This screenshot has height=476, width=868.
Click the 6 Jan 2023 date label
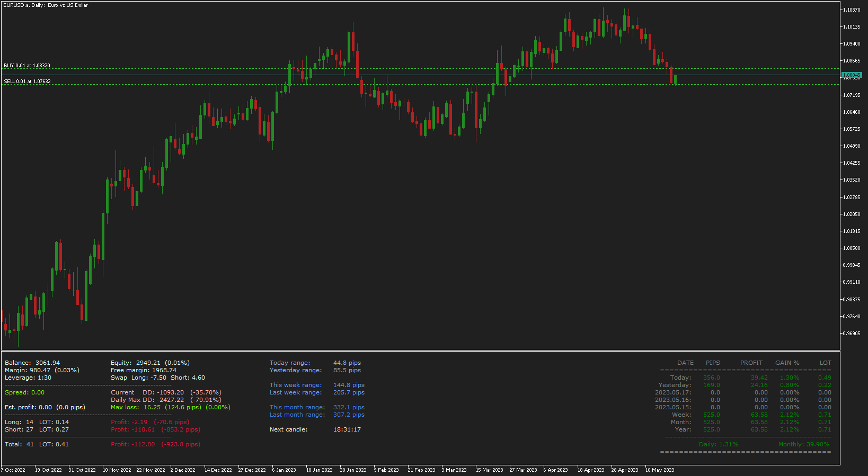[x=284, y=470]
